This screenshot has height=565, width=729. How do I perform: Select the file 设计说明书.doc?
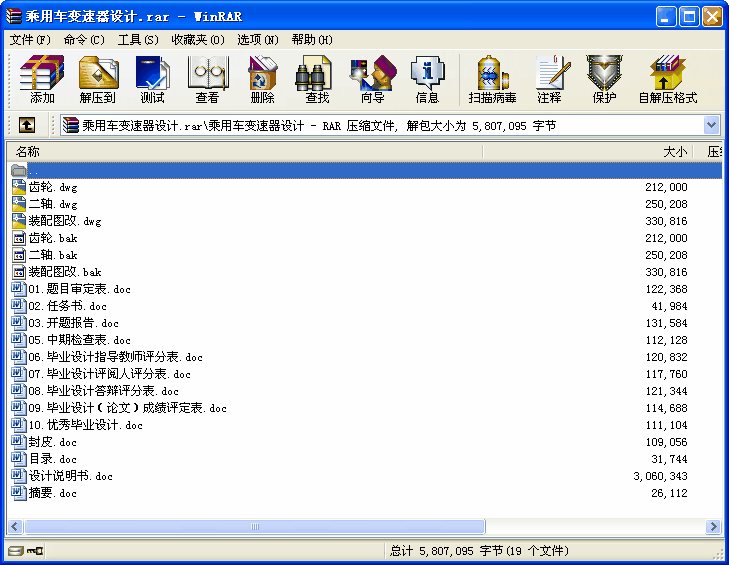[70, 476]
